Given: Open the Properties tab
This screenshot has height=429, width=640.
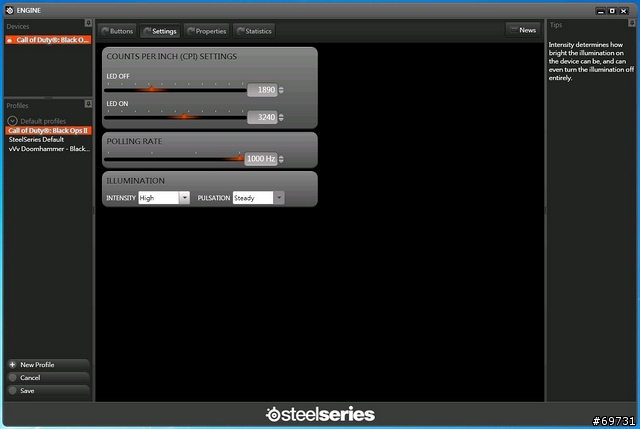Looking at the screenshot, I should click(x=207, y=31).
